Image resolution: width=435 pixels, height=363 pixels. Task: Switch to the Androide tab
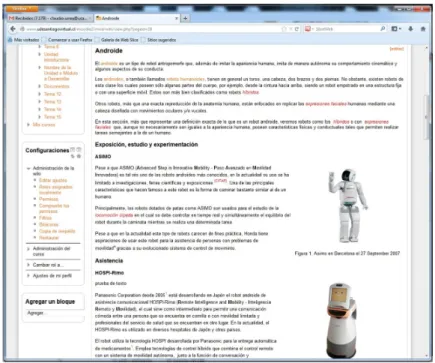pos(137,18)
